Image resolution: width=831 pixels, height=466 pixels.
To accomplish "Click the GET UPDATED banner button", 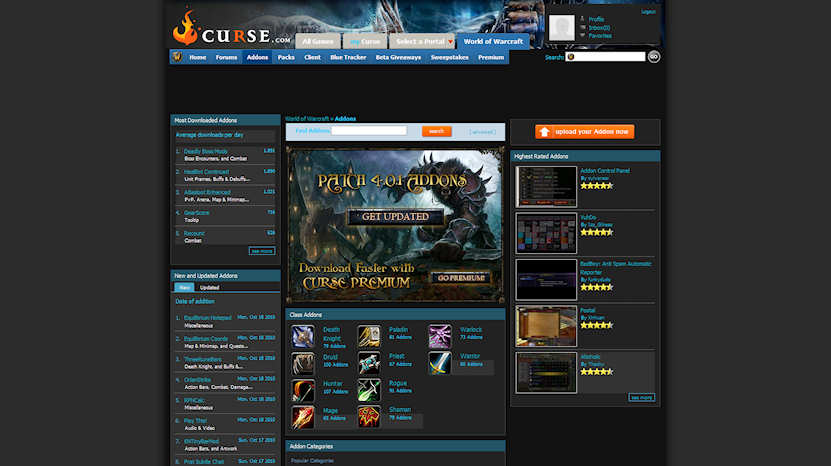I will point(395,217).
